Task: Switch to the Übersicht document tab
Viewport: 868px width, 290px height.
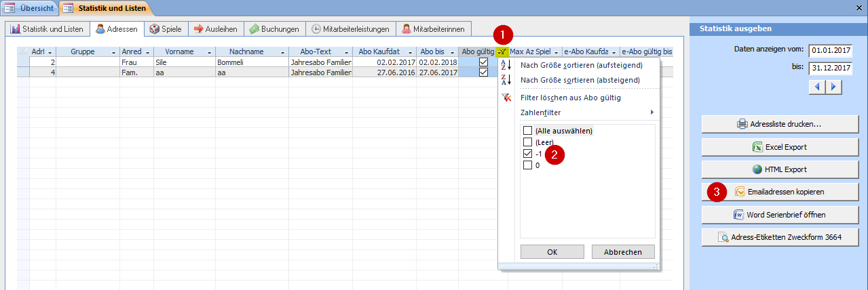Action: coord(29,8)
